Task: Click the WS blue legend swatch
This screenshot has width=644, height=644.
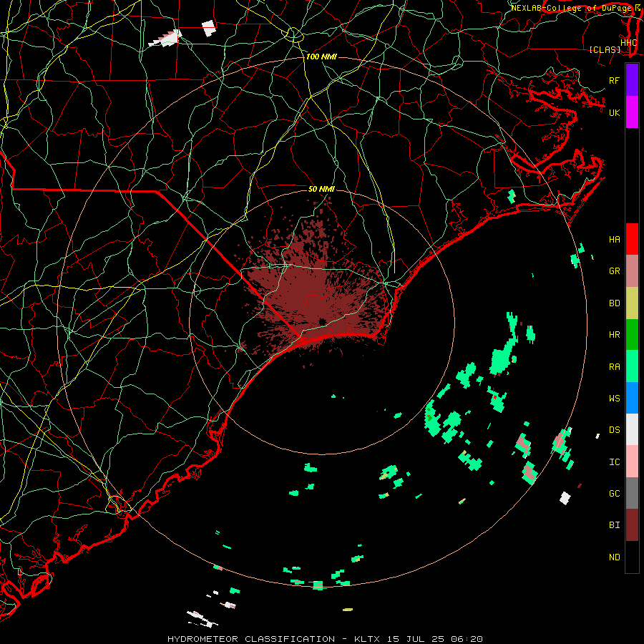Action: [x=632, y=398]
